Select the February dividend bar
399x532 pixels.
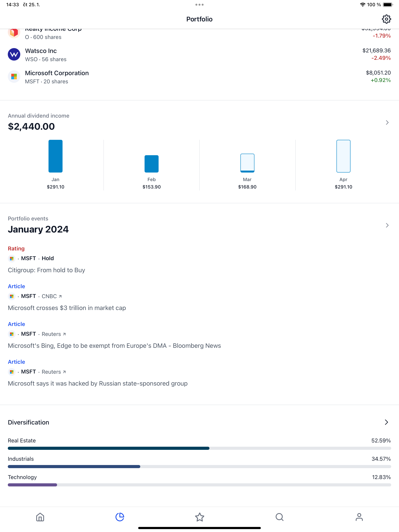(x=151, y=164)
